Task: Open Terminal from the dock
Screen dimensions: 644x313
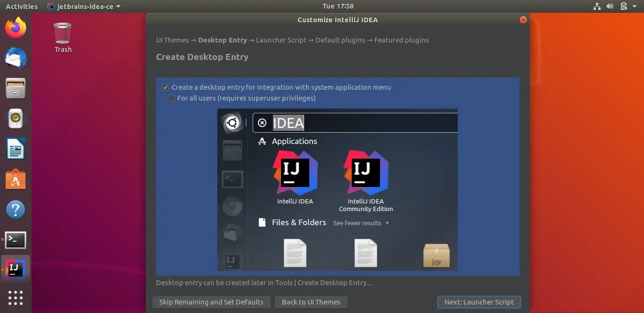Action: click(x=16, y=240)
